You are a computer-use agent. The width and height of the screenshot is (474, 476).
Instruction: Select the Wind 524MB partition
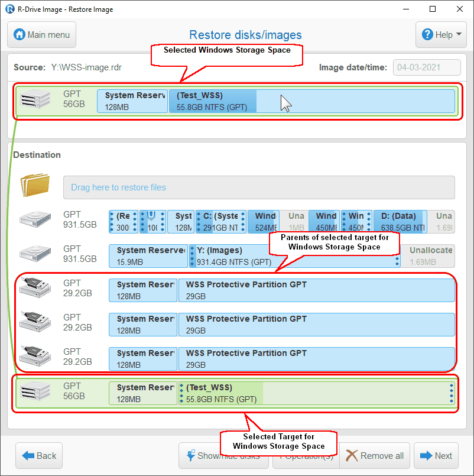(263, 222)
